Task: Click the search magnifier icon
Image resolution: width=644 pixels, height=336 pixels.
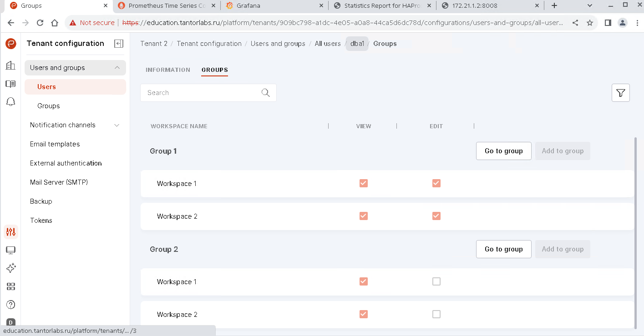Action: tap(266, 93)
